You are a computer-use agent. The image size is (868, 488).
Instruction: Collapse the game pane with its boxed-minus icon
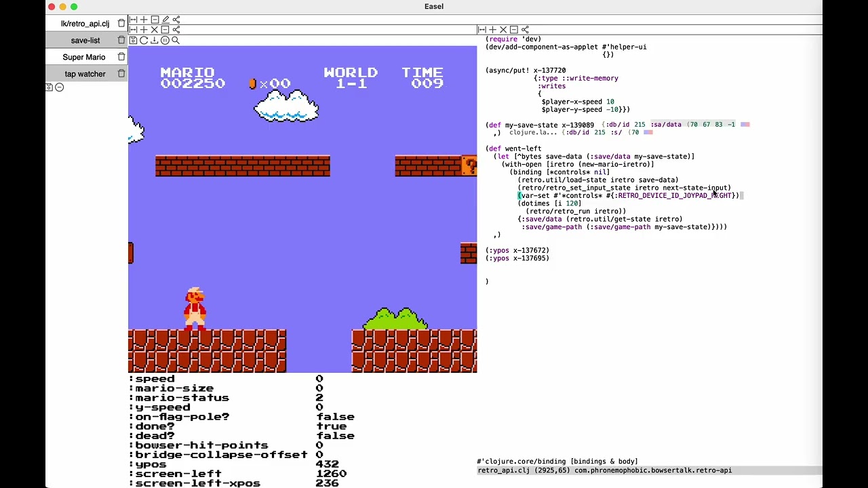coord(165,30)
